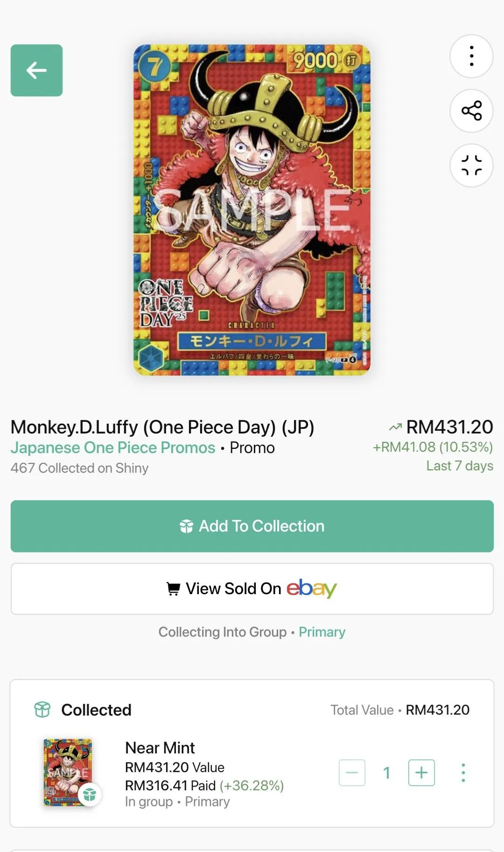Change the Primary collecting group

coord(322,632)
